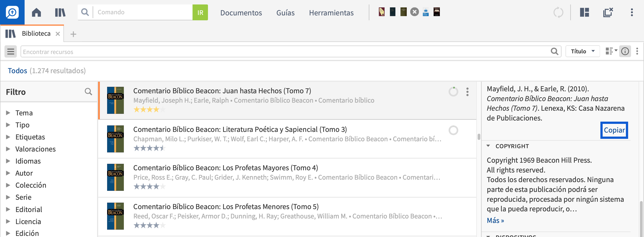Search within the Filtro panel
This screenshot has width=644, height=237.
88,91
